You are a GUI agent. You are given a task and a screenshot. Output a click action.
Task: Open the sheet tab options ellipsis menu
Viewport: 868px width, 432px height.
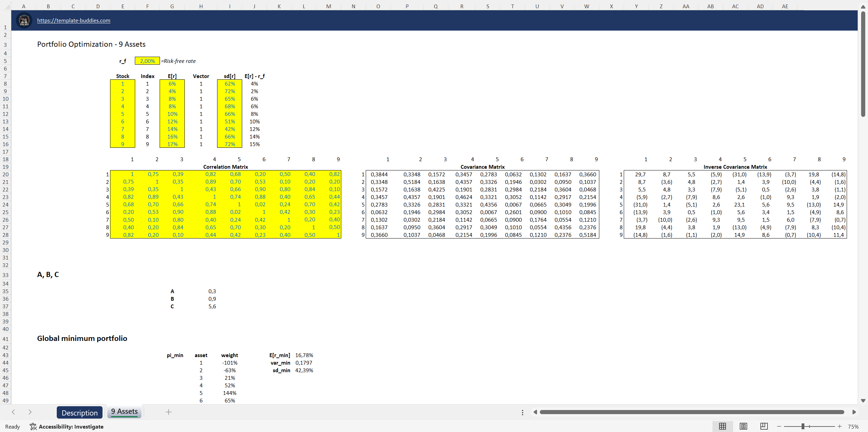[x=522, y=412]
